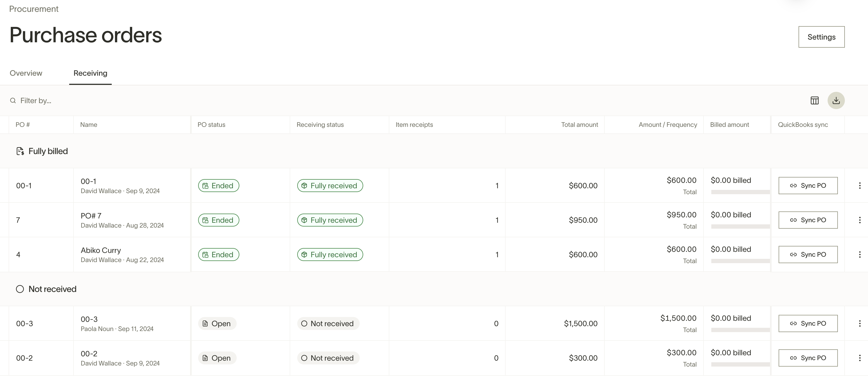Switch to the Overview tab
868x383 pixels.
click(26, 73)
